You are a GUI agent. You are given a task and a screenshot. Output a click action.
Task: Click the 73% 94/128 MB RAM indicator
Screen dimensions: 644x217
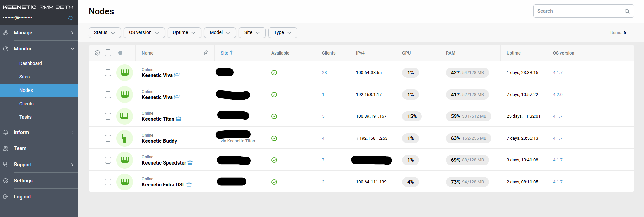click(x=468, y=182)
